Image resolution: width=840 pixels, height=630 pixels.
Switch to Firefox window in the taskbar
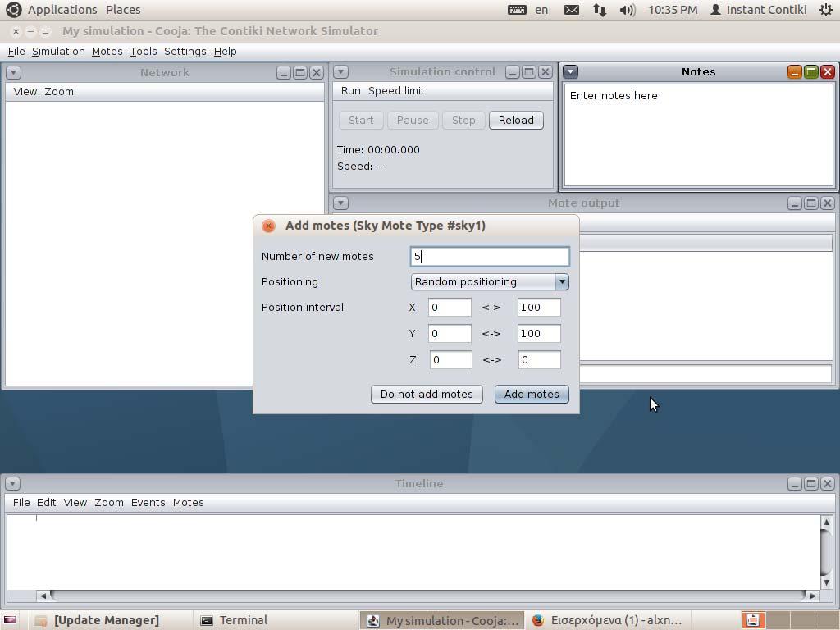[x=606, y=620]
